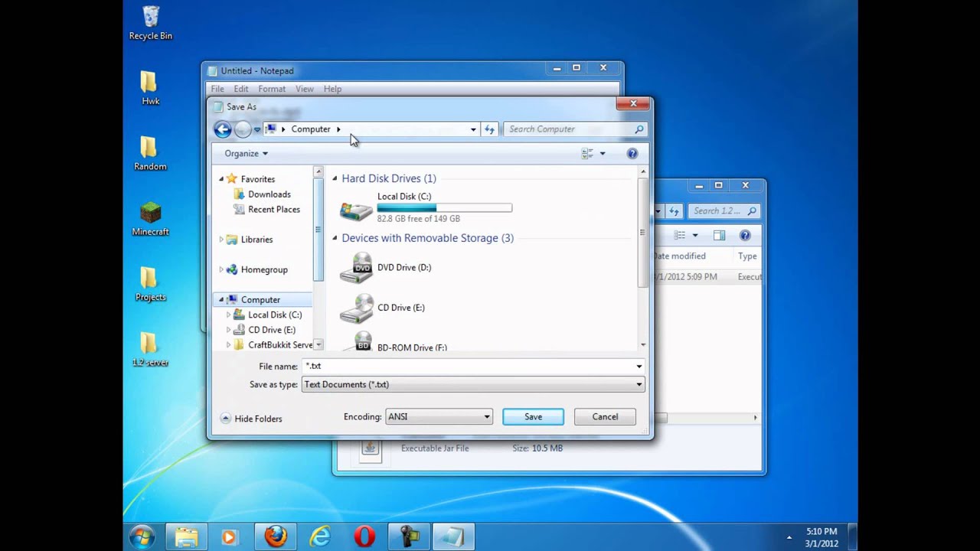Collapse Devices with Removable Storage group
Viewport: 980px width, 551px height.
(335, 238)
